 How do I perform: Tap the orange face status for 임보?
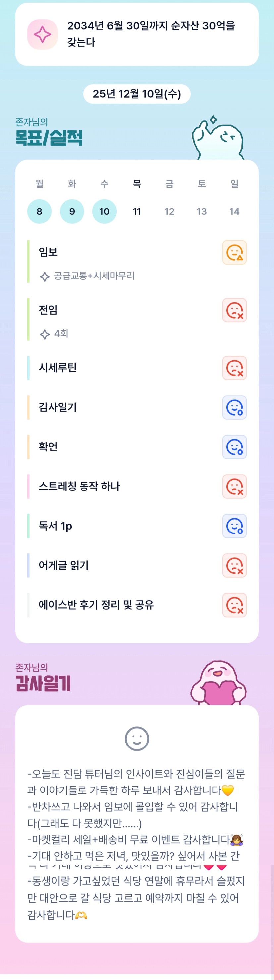pyautogui.click(x=234, y=253)
